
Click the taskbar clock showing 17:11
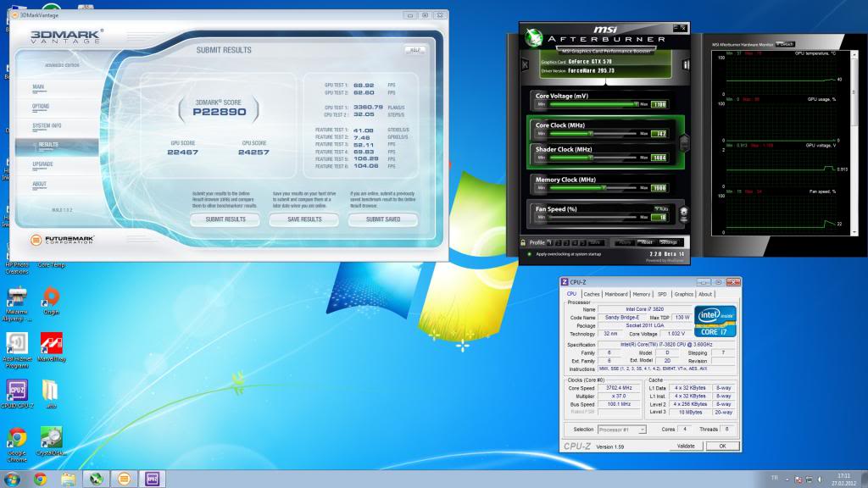(x=843, y=476)
